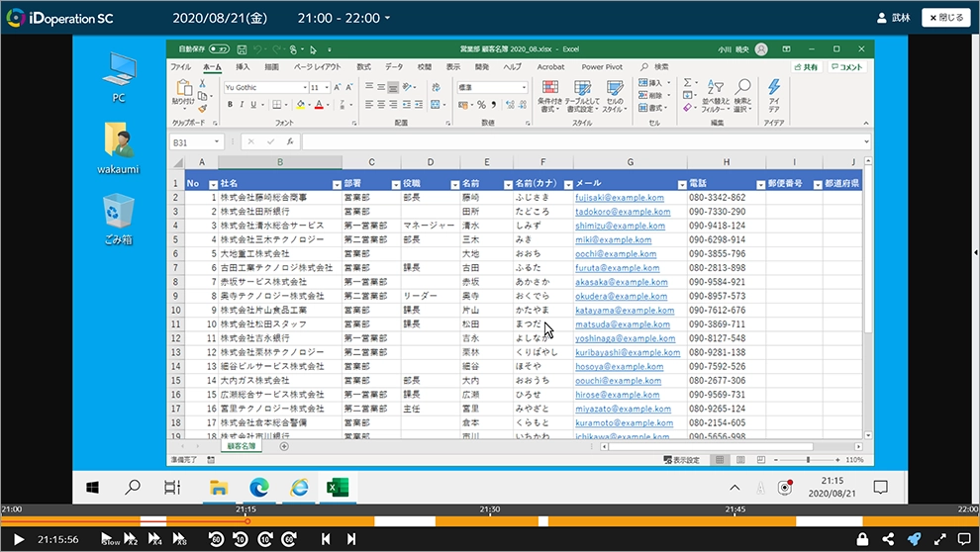
Task: Set playback speed to Slow
Action: (x=109, y=539)
